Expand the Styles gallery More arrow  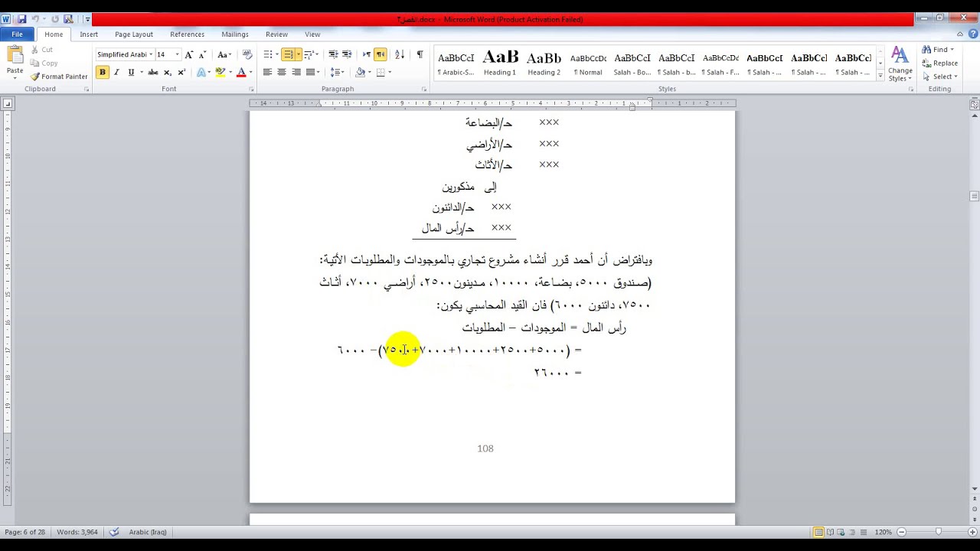pos(880,77)
